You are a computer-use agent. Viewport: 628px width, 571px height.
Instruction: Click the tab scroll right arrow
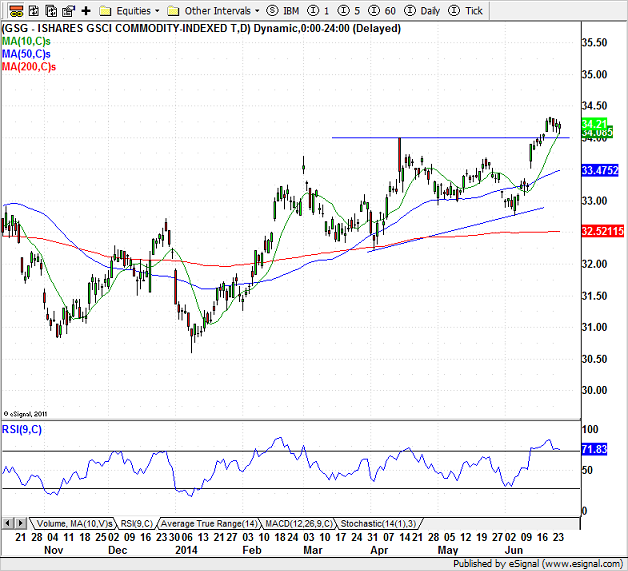coord(21,523)
